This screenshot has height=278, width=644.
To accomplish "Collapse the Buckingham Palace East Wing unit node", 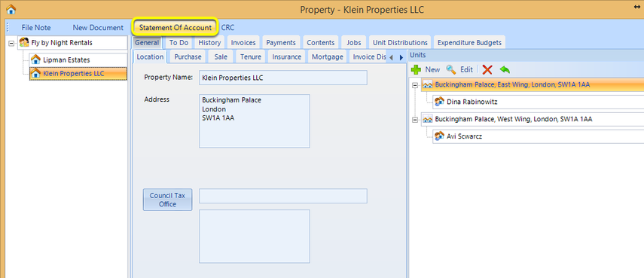I will [x=415, y=85].
